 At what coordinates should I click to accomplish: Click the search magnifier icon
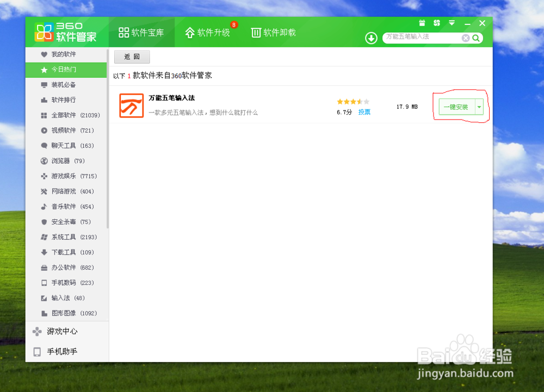tap(476, 38)
